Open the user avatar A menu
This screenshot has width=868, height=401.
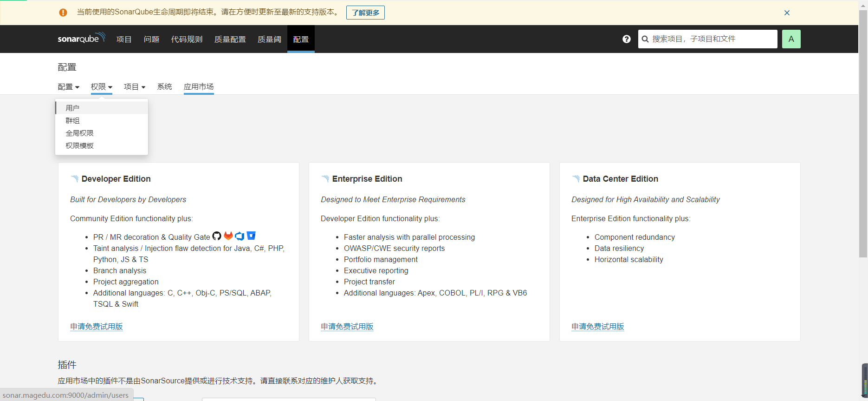coord(791,39)
